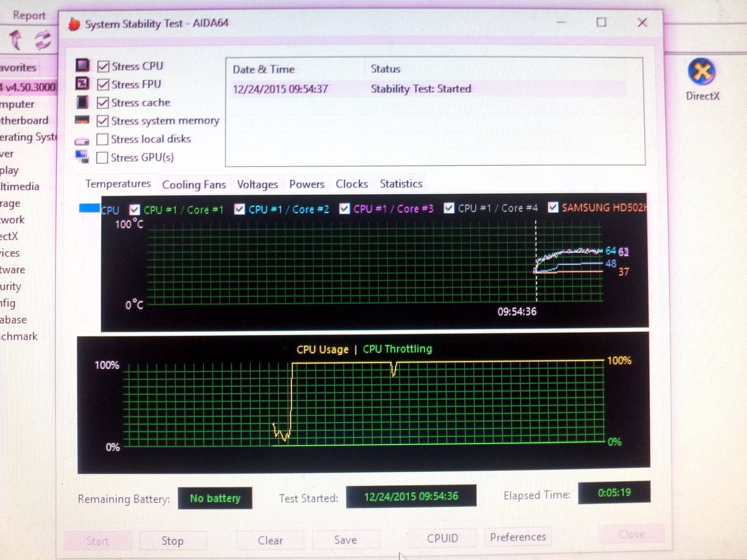This screenshot has width=747, height=560.
Task: Click the No battery status field
Action: pyautogui.click(x=215, y=498)
